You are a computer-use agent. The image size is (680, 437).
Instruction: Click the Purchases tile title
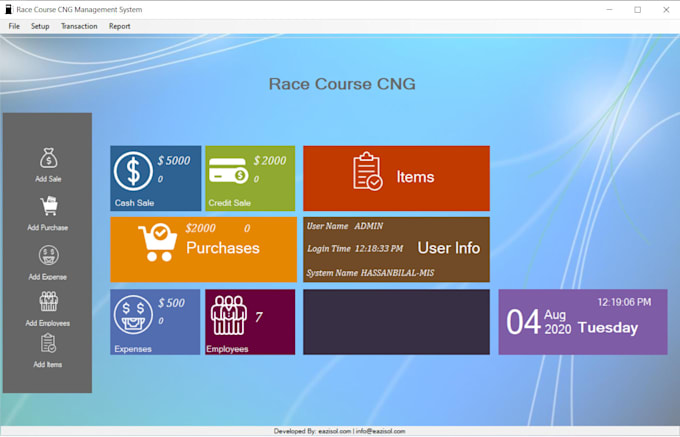(223, 248)
